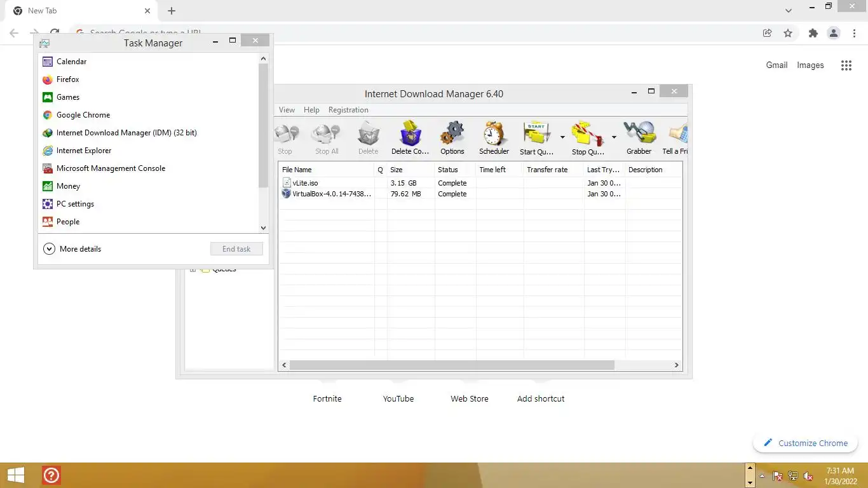Click the Task Manager list up scroll arrow
868x488 pixels.
coord(264,58)
